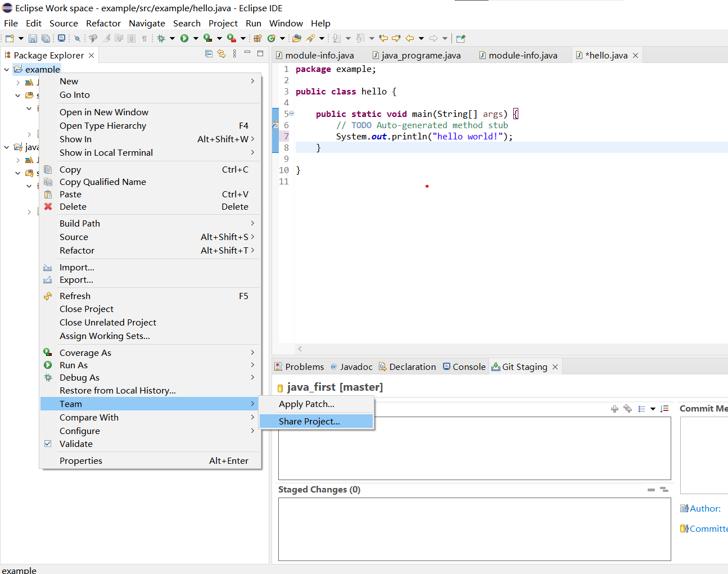Close the hello.java editor tab

tap(635, 55)
